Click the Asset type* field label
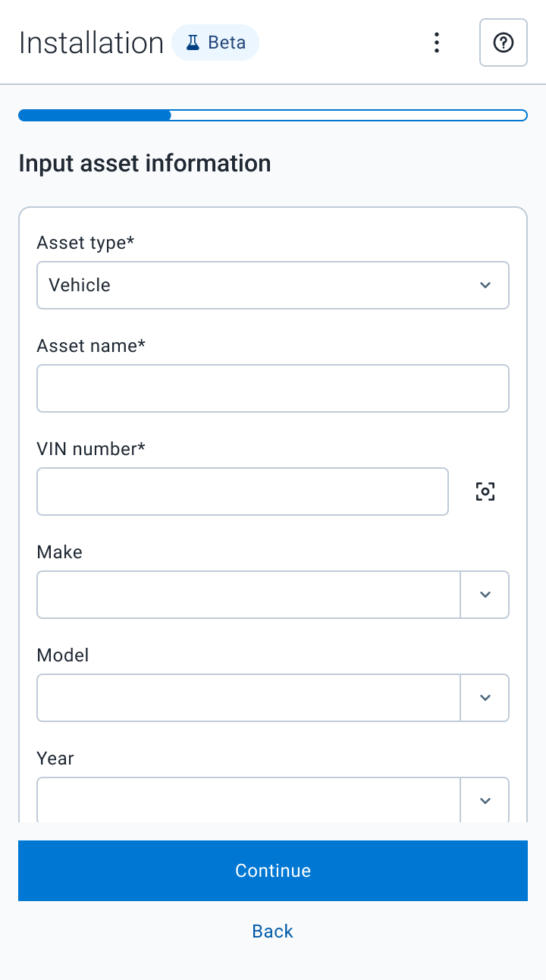Image resolution: width=546 pixels, height=980 pixels. [x=86, y=243]
